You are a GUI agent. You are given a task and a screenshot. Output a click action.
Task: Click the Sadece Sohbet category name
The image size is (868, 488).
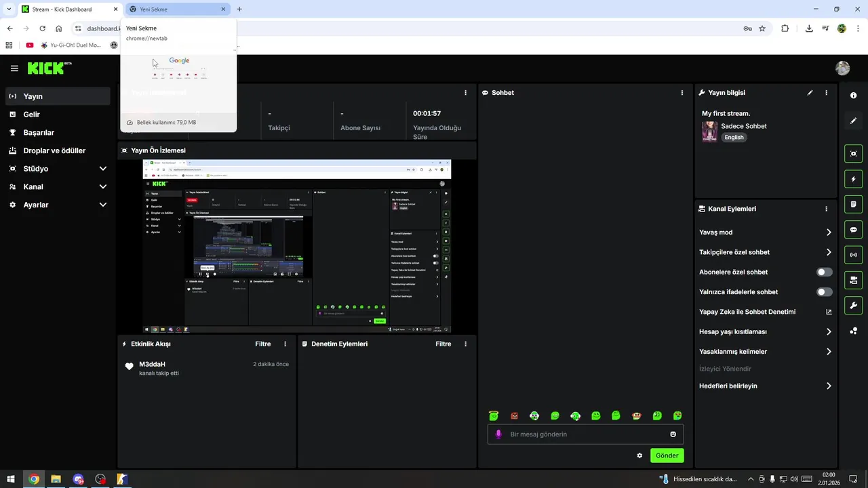(744, 126)
